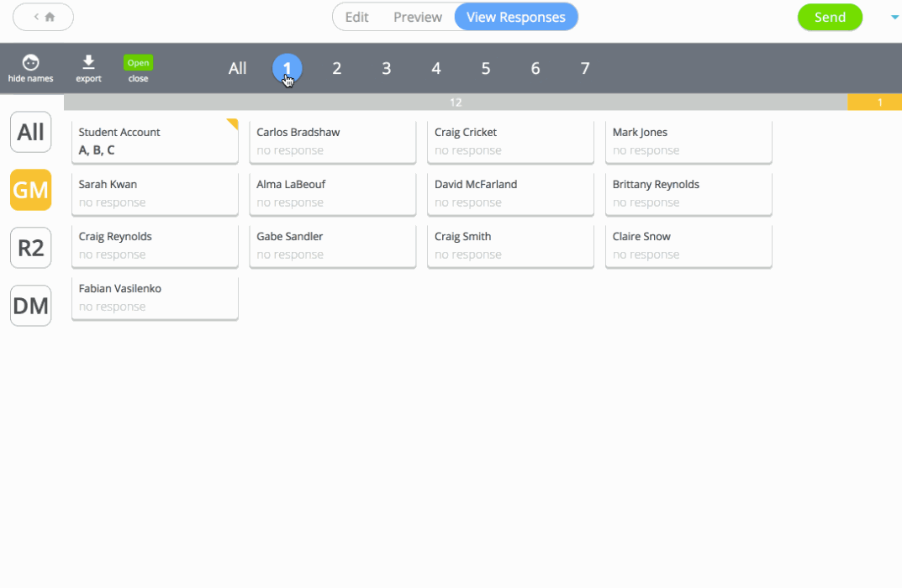The width and height of the screenshot is (902, 588).
Task: Open Craig Reynolds's response card
Action: [x=155, y=246]
